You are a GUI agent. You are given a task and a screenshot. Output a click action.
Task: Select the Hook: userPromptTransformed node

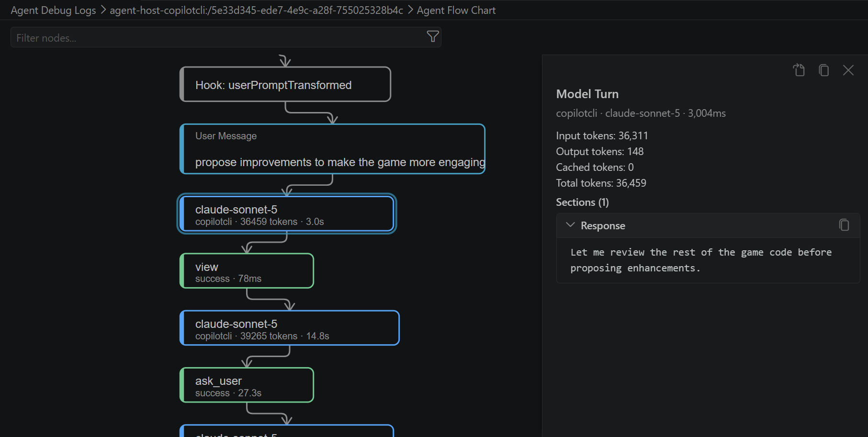[285, 84]
